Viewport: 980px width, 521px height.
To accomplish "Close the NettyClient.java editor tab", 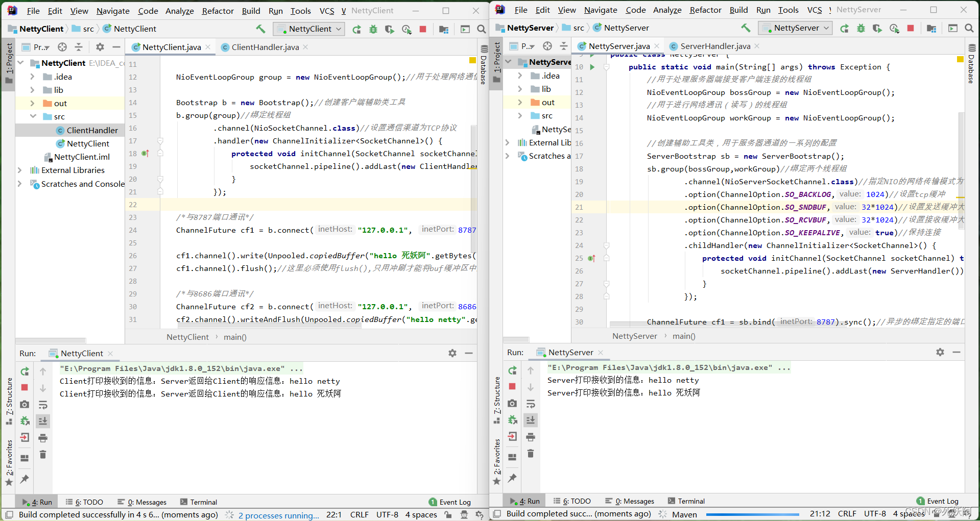I will coord(208,47).
